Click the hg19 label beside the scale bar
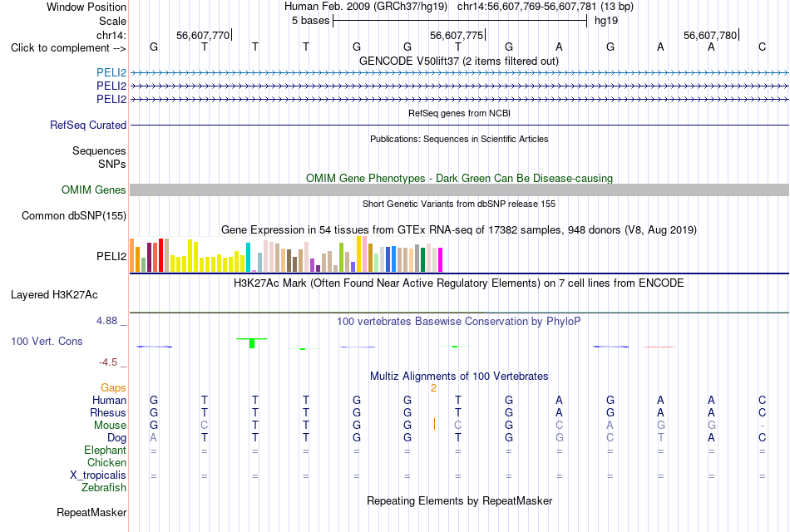The image size is (790, 532). click(606, 21)
